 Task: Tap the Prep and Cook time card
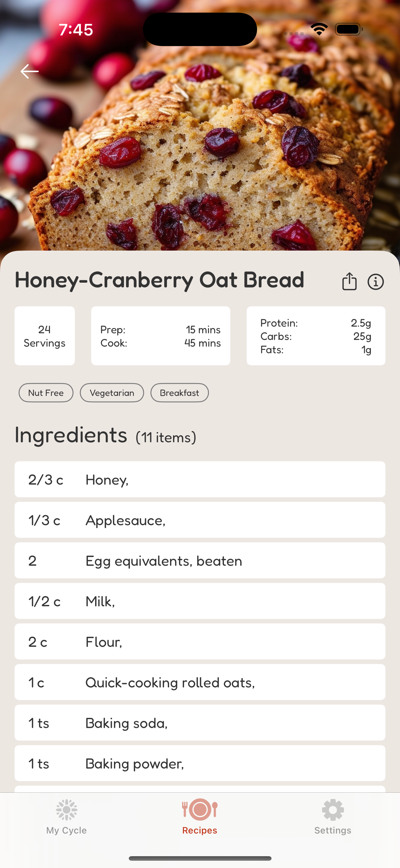[x=161, y=336]
